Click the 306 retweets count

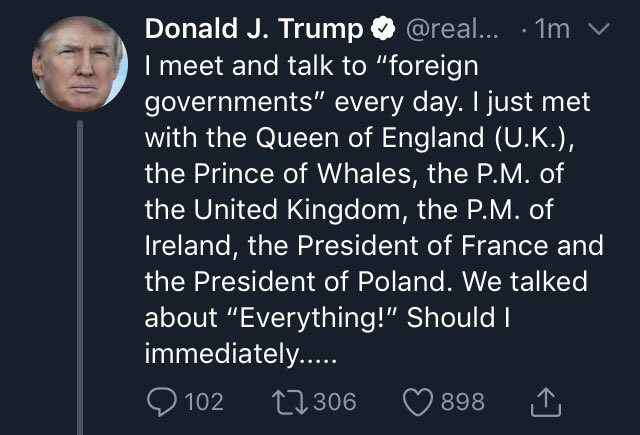click(x=335, y=401)
